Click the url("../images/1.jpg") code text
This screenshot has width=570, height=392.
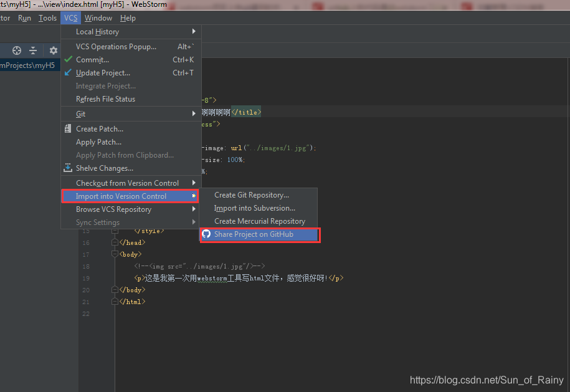[x=272, y=148]
